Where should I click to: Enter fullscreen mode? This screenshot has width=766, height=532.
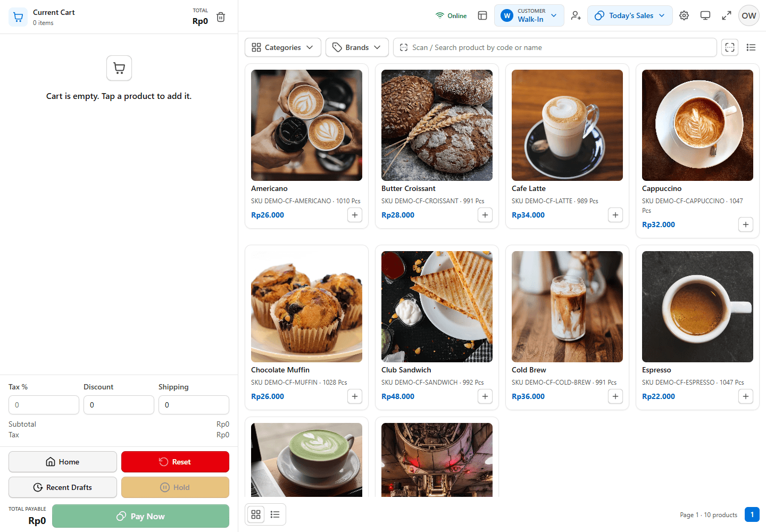pyautogui.click(x=727, y=15)
